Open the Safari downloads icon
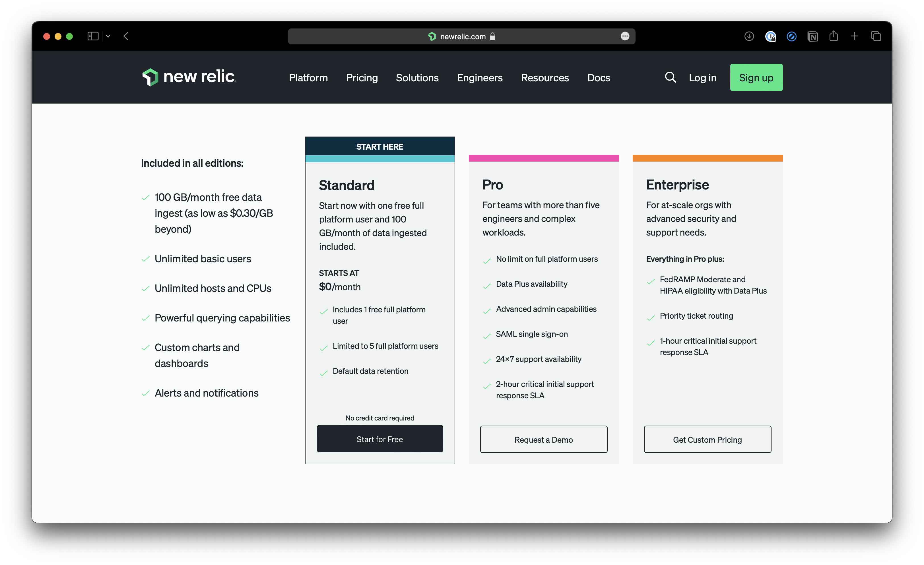924x565 pixels. tap(749, 36)
